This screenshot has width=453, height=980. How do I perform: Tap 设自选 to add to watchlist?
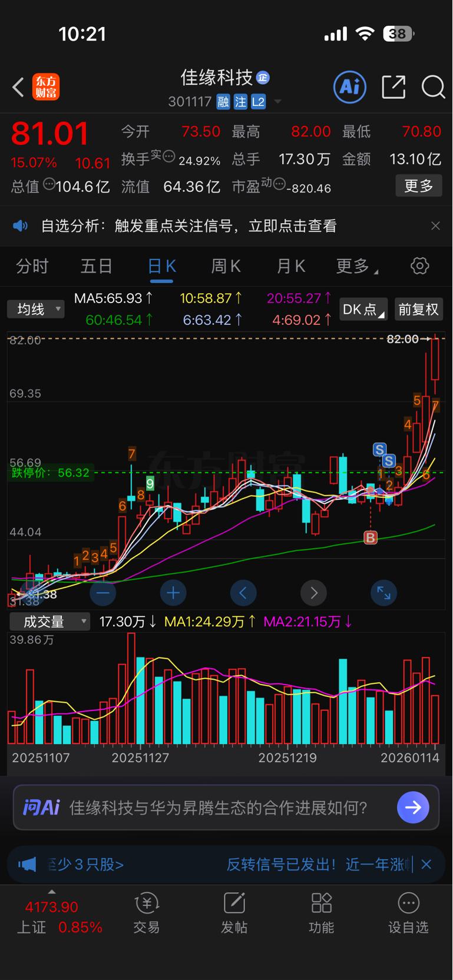coord(408,913)
